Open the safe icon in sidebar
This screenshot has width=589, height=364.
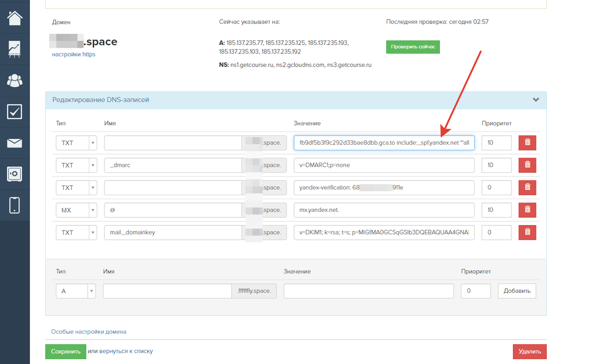click(15, 174)
